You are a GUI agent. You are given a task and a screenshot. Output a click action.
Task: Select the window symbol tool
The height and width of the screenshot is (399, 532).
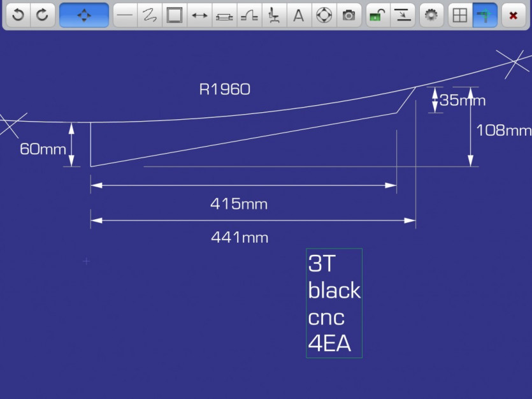click(x=224, y=15)
